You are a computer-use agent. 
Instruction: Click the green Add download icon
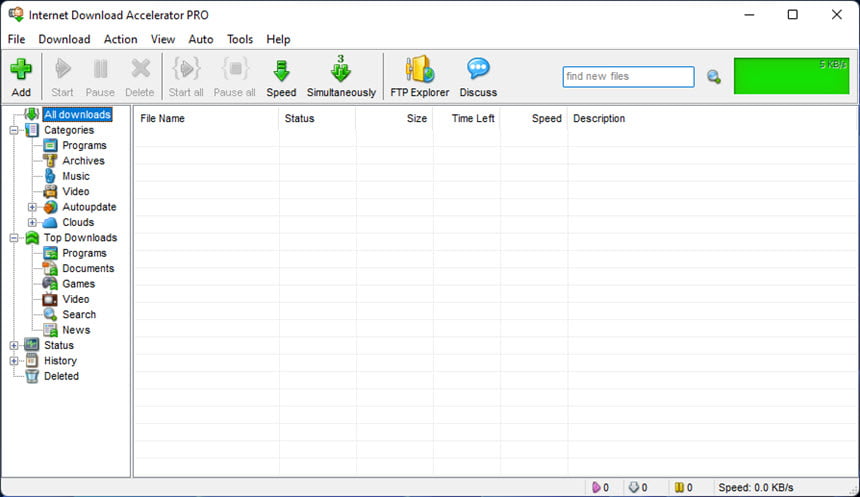click(x=21, y=70)
